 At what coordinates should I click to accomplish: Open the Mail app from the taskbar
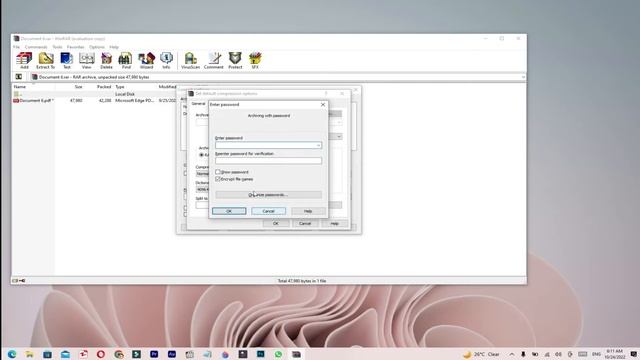click(65, 354)
